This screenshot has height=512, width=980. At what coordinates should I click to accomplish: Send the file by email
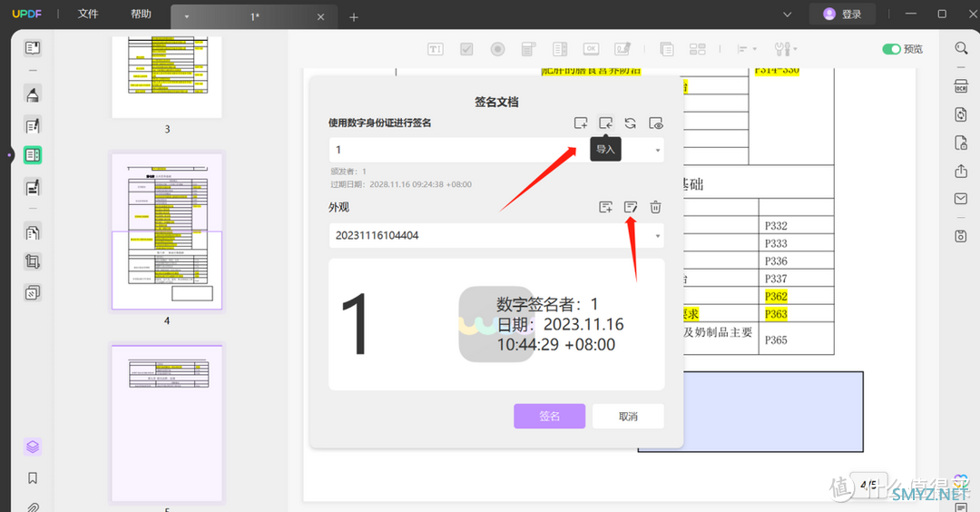click(x=961, y=199)
